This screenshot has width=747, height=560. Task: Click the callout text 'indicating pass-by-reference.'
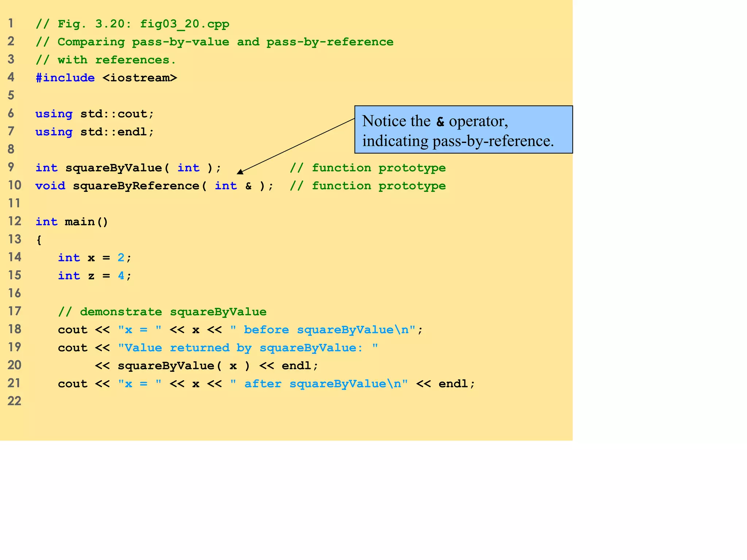(458, 141)
